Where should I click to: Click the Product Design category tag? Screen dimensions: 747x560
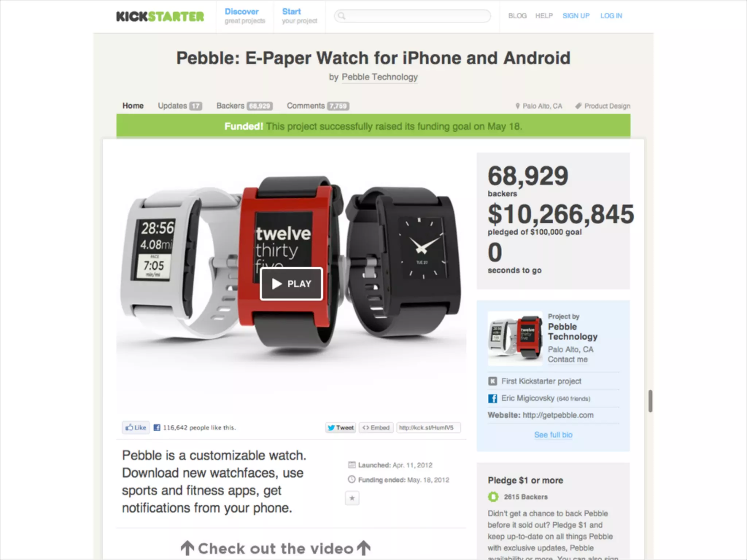pos(603,106)
